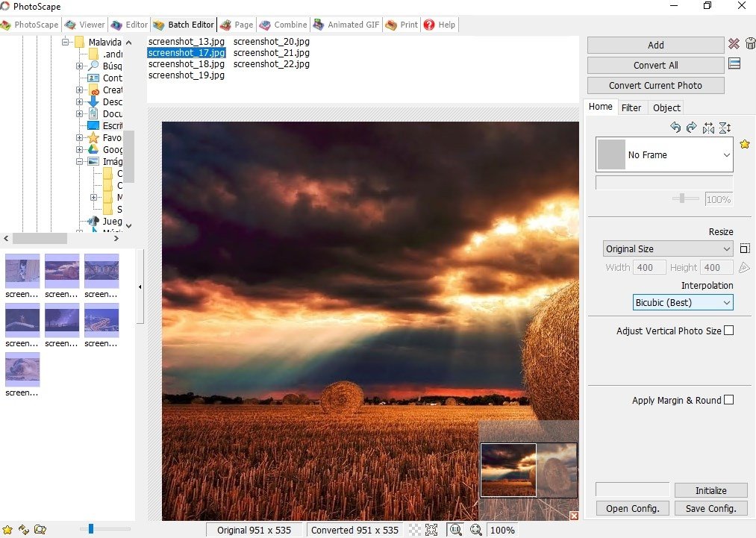Image resolution: width=756 pixels, height=538 pixels.
Task: Open the No Frame dropdown
Action: tap(664, 154)
